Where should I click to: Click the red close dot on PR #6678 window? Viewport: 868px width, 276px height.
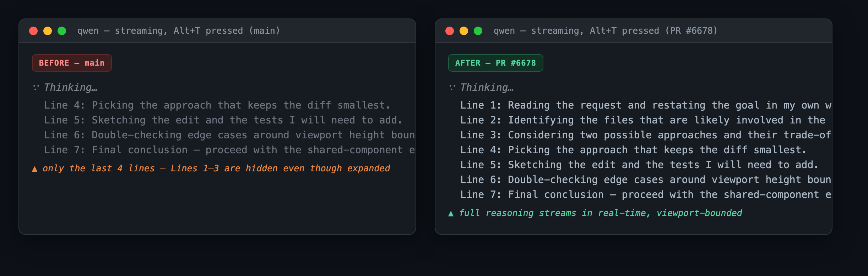[450, 31]
